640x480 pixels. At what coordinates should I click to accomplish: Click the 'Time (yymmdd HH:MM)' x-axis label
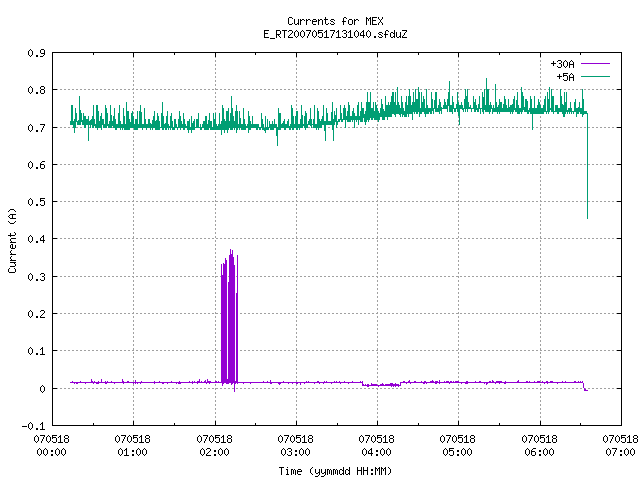(x=335, y=471)
